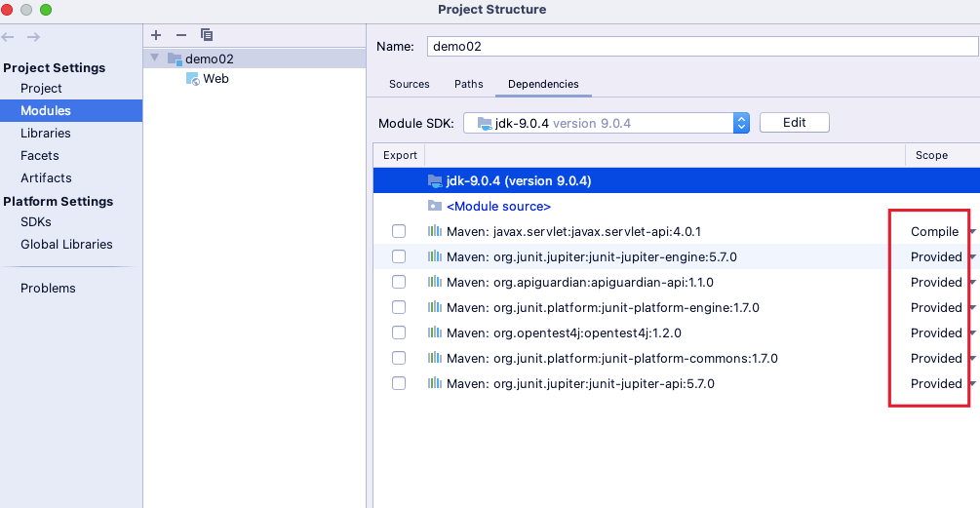The image size is (980, 508).
Task: Open Provided scope dropdown for junit-jupiter-api
Action: tap(972, 383)
